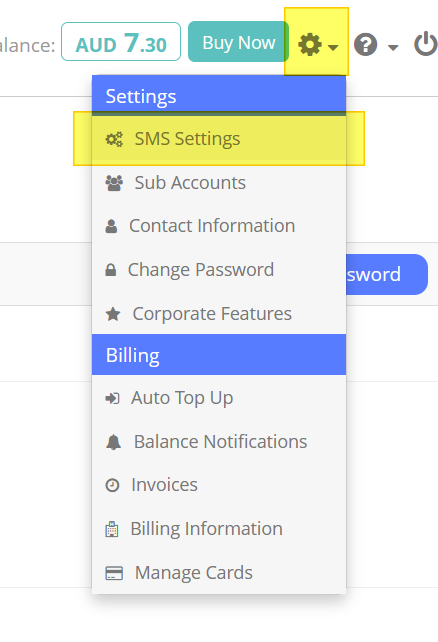
Task: Click the Buy Now button
Action: [x=238, y=42]
